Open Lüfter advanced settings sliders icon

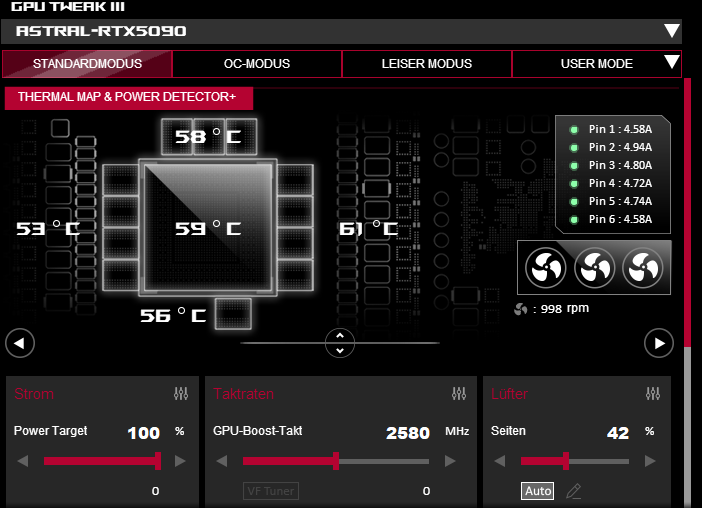pyautogui.click(x=653, y=393)
